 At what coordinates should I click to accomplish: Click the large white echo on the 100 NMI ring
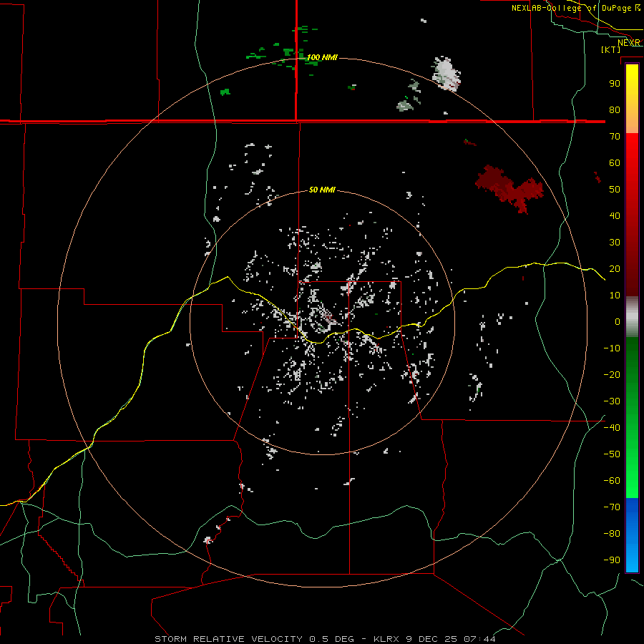coord(447,74)
